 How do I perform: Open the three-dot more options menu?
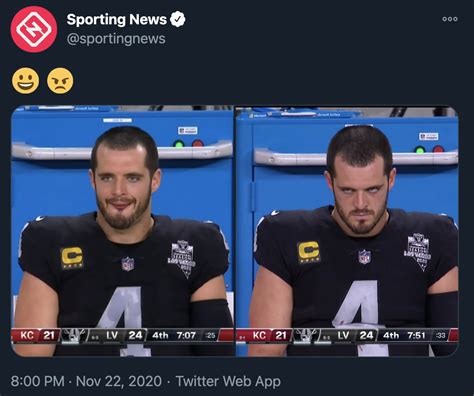pos(450,19)
